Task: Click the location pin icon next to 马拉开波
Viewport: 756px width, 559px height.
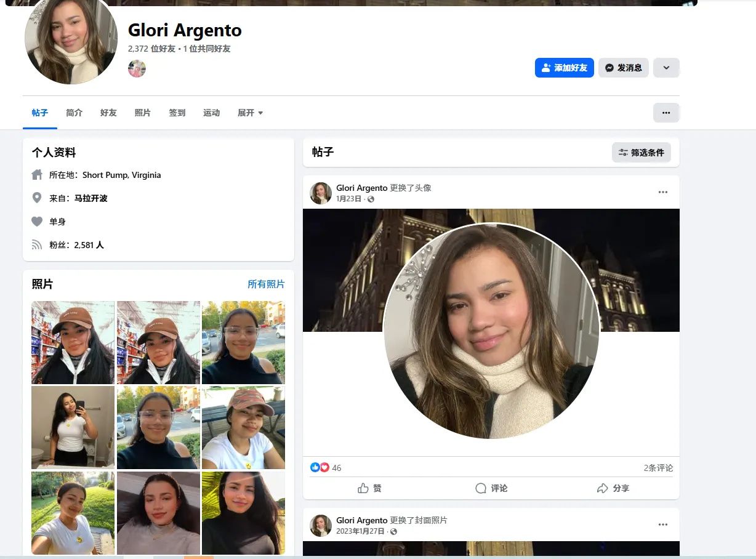Action: (37, 198)
